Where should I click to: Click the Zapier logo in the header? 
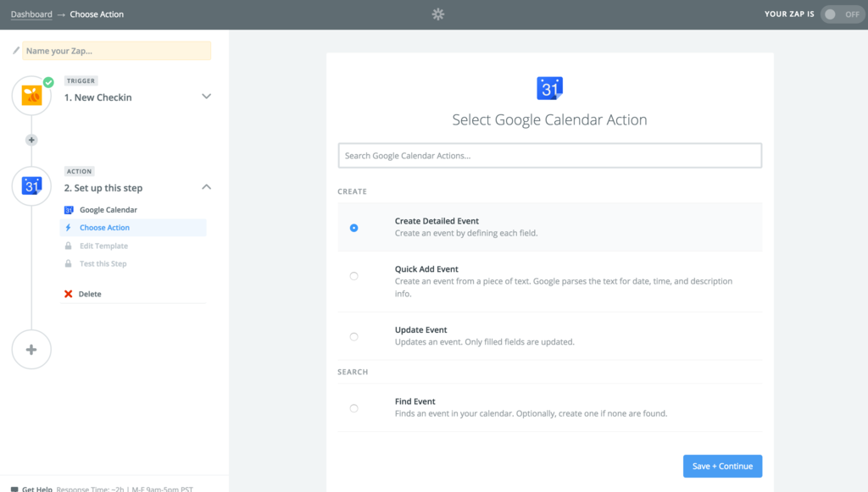(x=438, y=14)
